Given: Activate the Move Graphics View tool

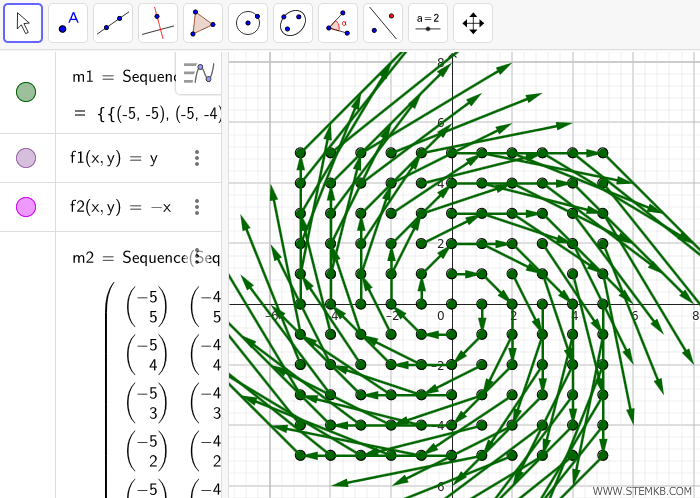Looking at the screenshot, I should click(473, 23).
